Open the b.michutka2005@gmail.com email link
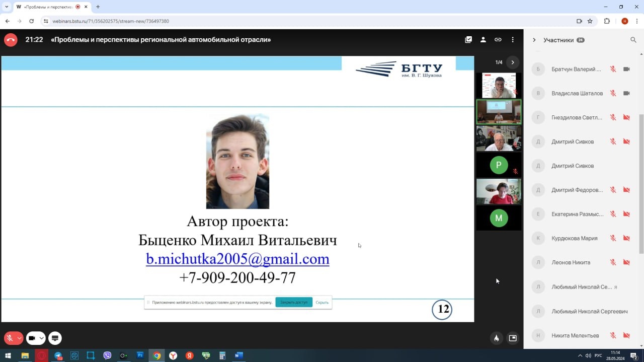Viewport: 644px width, 362px height. tap(237, 259)
